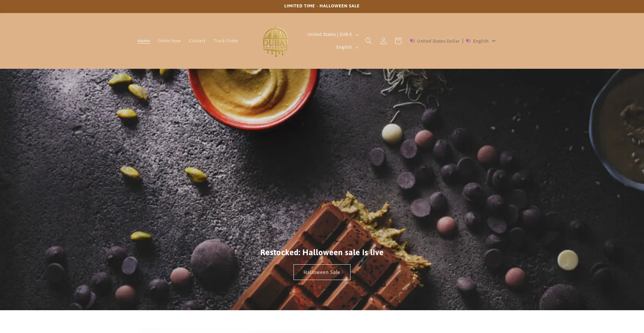This screenshot has width=644, height=333.
Task: Click the Restocked Halloween sale heading
Action: 322,253
